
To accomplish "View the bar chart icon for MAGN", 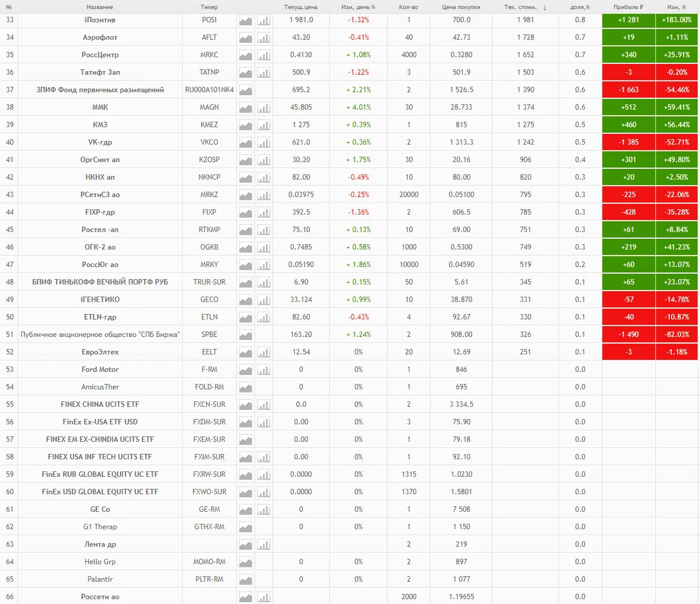I will click(x=264, y=107).
